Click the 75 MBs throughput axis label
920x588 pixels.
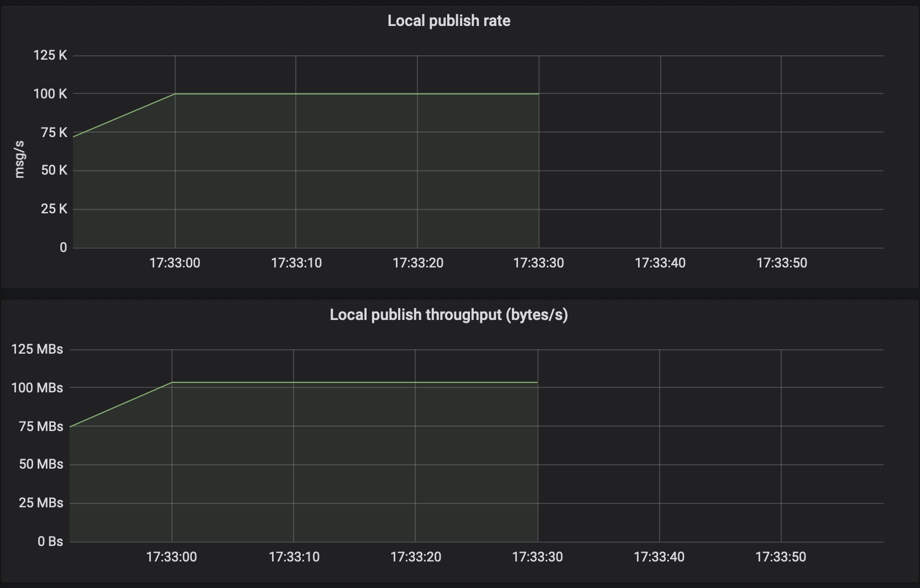tap(41, 427)
